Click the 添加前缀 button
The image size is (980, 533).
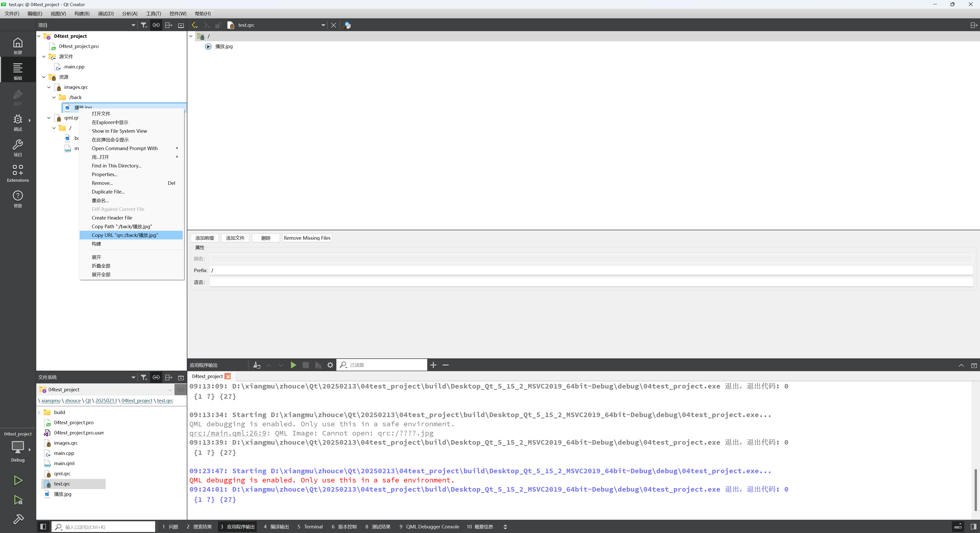[204, 238]
